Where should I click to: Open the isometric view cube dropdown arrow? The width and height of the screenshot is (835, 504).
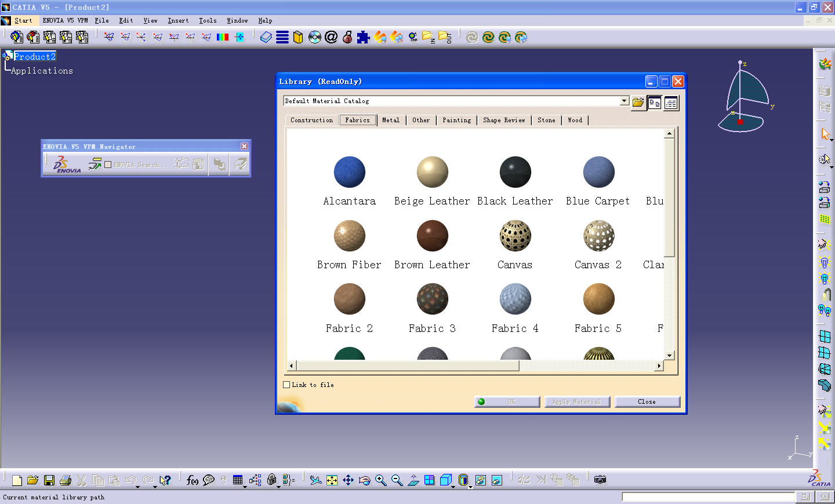pyautogui.click(x=454, y=487)
